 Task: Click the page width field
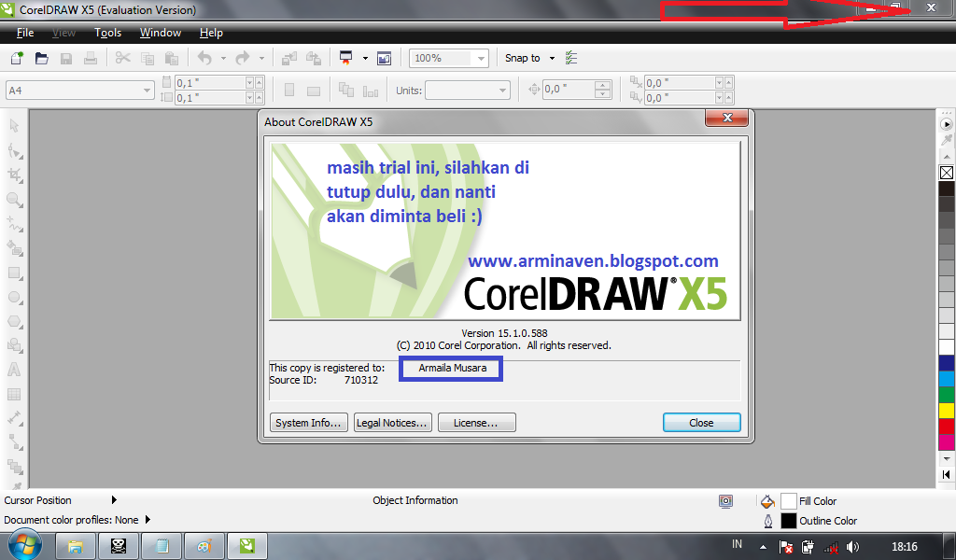[218, 82]
